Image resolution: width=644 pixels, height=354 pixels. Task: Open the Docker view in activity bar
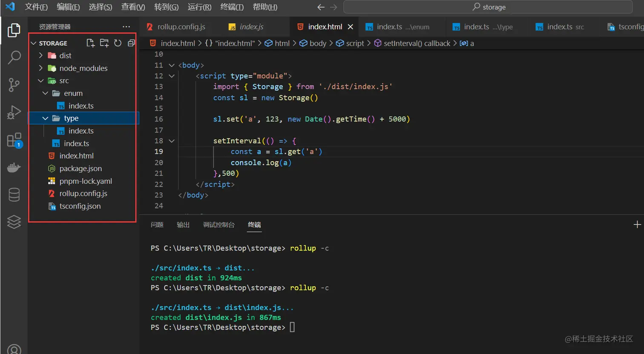coord(14,168)
